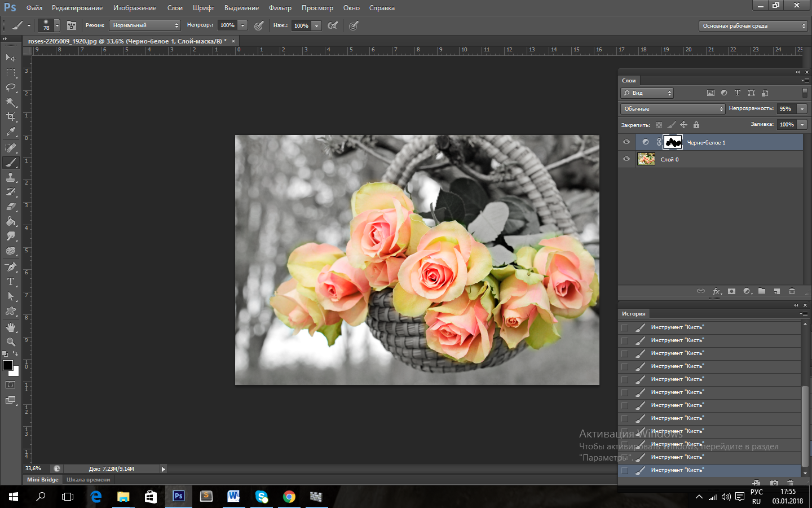Switch to the Шкала времени tab
The image size is (812, 508).
89,480
